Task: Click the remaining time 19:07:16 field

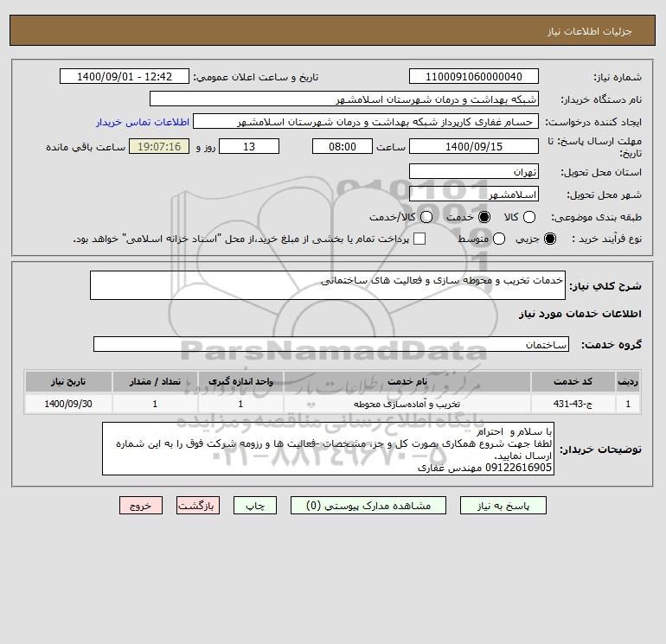Action: 159,146
